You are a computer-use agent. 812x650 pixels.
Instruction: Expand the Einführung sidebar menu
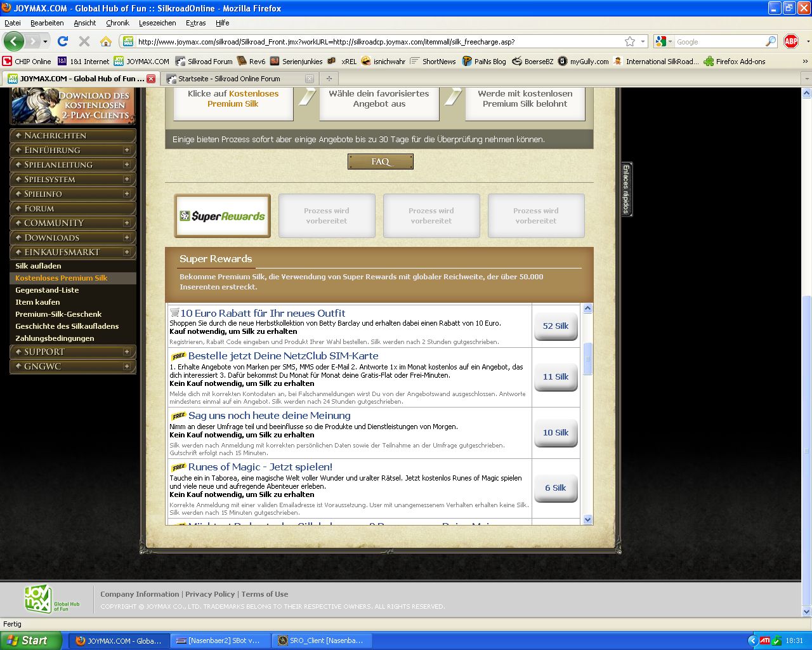(126, 150)
